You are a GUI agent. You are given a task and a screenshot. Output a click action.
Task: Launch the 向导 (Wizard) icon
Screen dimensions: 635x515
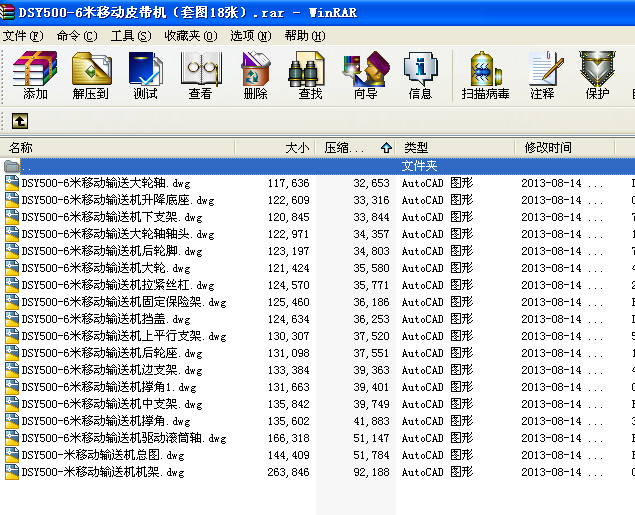coord(366,76)
